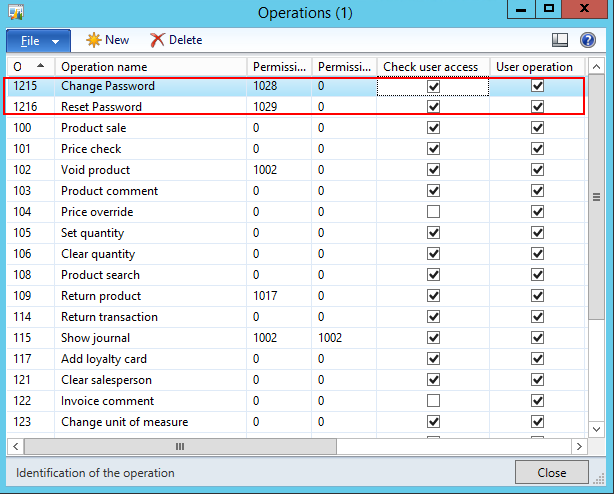Click the New record toolbar button
This screenshot has width=614, height=494.
pyautogui.click(x=108, y=40)
